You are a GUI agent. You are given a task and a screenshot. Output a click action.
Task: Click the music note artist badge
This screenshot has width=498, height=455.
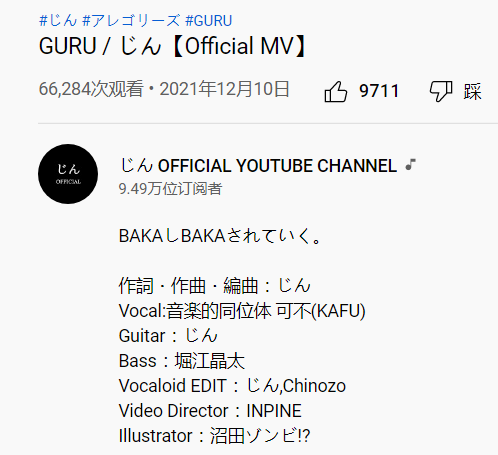[x=411, y=165]
